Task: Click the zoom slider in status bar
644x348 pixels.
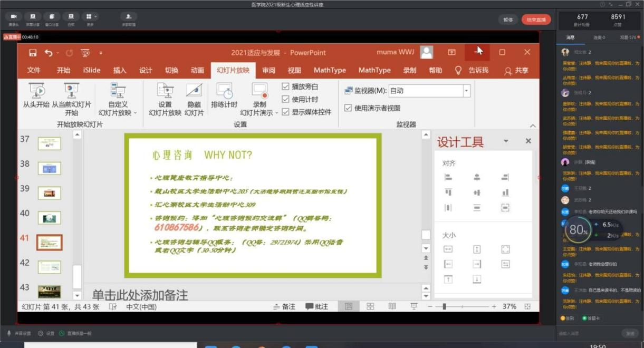Action: 445,306
